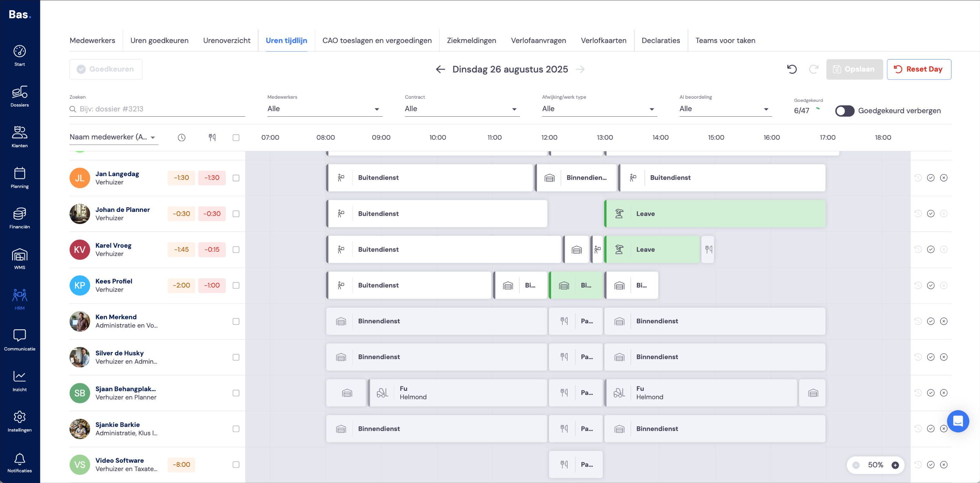This screenshot has width=980, height=483.
Task: Toggle Goedgekeurd verbergen switch
Action: coord(845,111)
